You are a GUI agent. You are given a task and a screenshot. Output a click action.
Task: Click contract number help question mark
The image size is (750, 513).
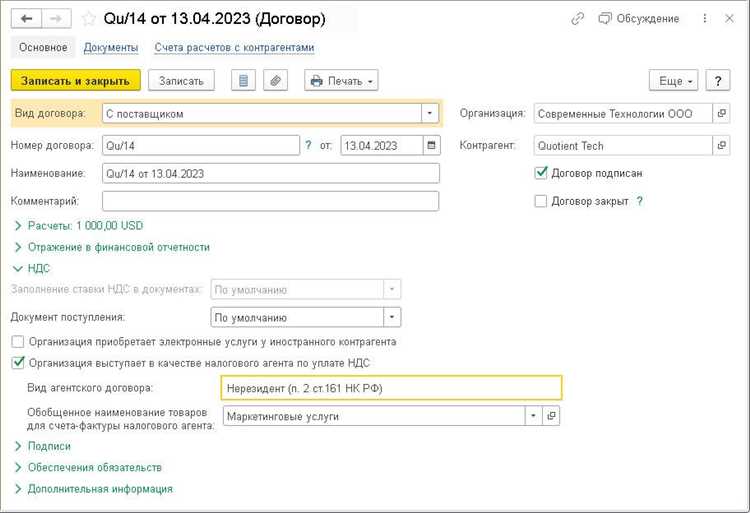pos(309,145)
